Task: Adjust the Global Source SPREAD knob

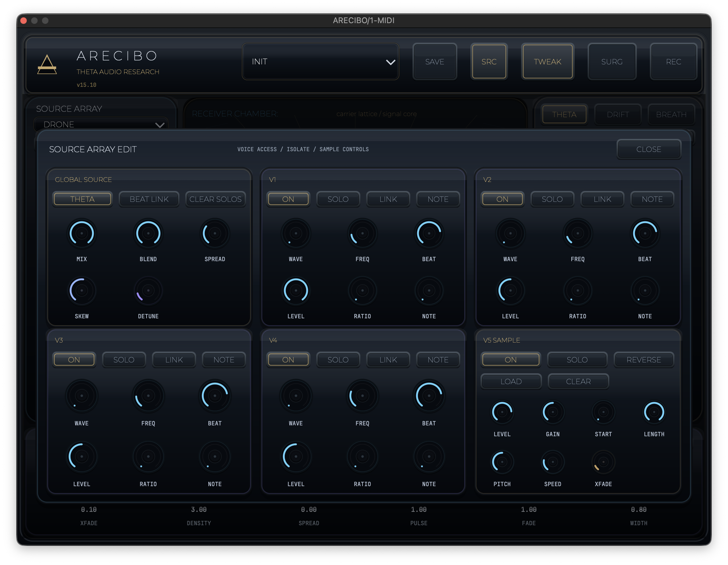Action: pos(215,233)
